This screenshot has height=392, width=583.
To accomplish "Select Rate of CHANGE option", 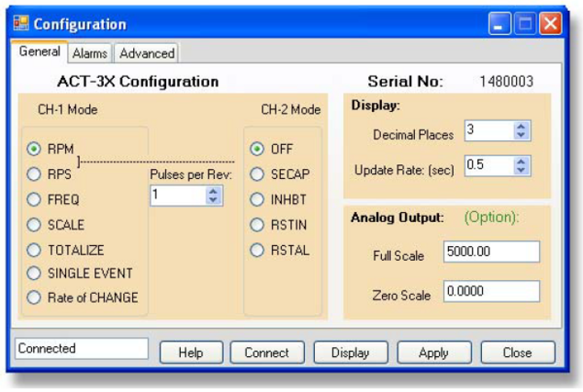I will click(x=34, y=297).
